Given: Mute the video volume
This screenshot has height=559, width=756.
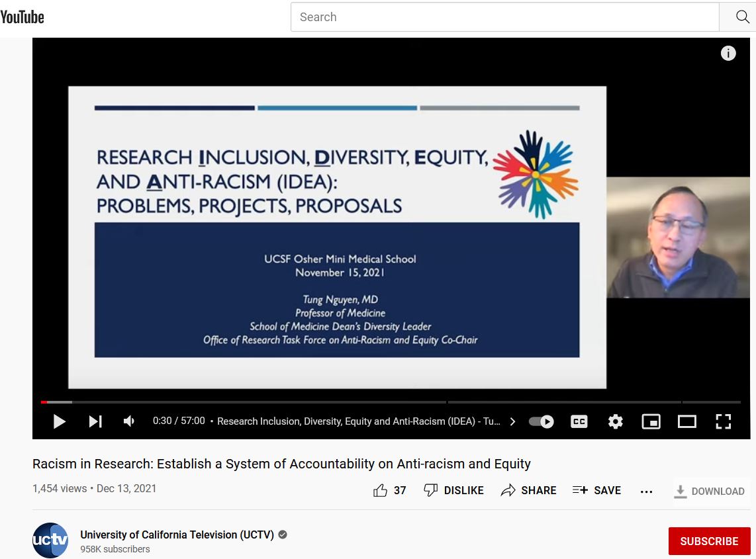Looking at the screenshot, I should pos(128,421).
